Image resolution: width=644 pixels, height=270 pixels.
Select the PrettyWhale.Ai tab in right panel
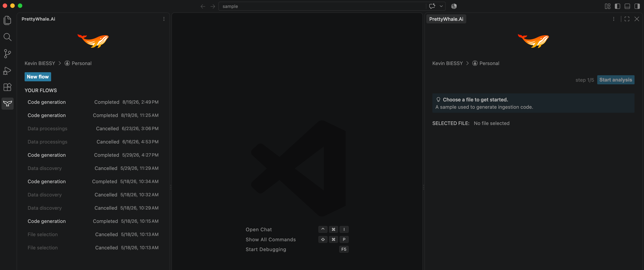446,19
